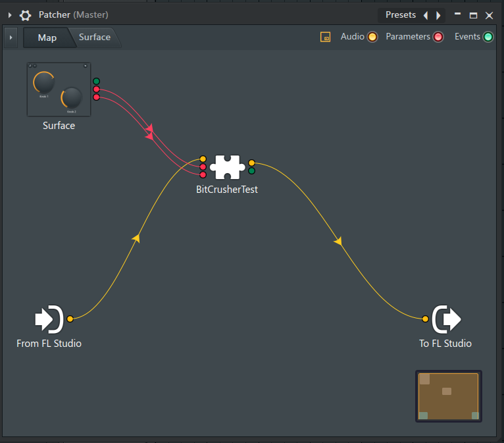Click BitCrusherTest green events output port
Screen dimensions: 504x443
[x=252, y=171]
